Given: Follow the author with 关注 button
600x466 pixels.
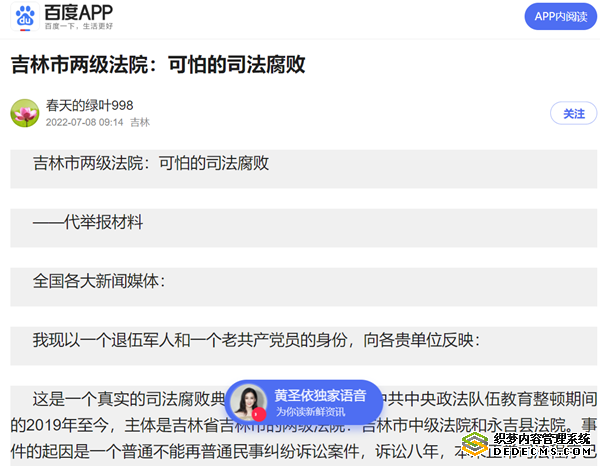Looking at the screenshot, I should pyautogui.click(x=573, y=114).
